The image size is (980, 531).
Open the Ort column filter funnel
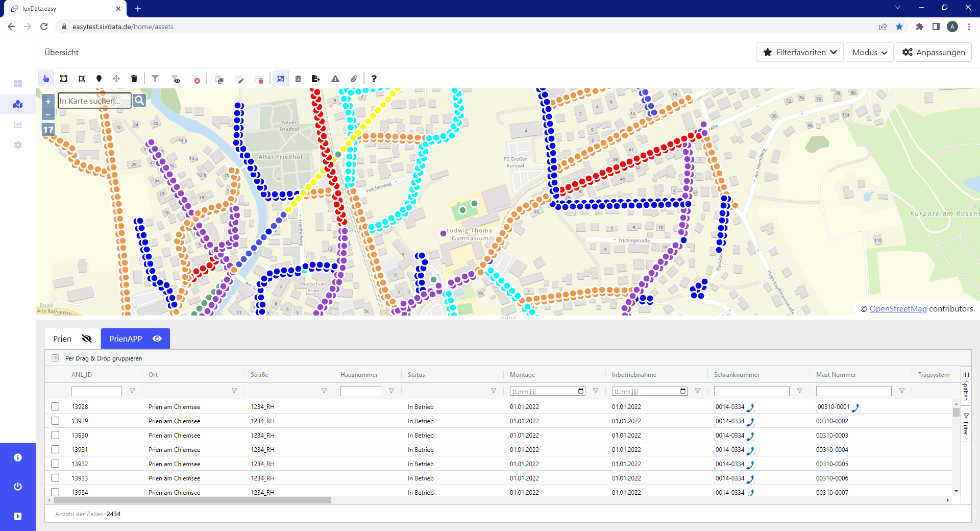pos(234,391)
